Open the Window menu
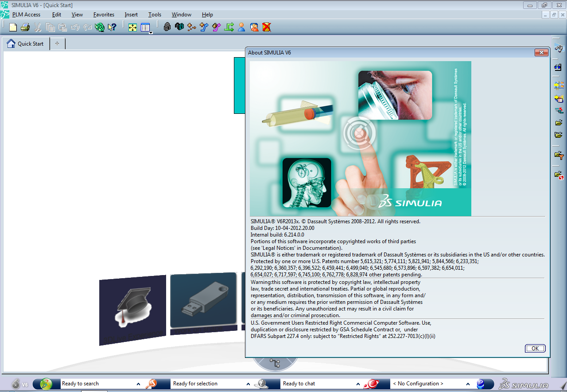The height and width of the screenshot is (392, 567). pyautogui.click(x=182, y=15)
